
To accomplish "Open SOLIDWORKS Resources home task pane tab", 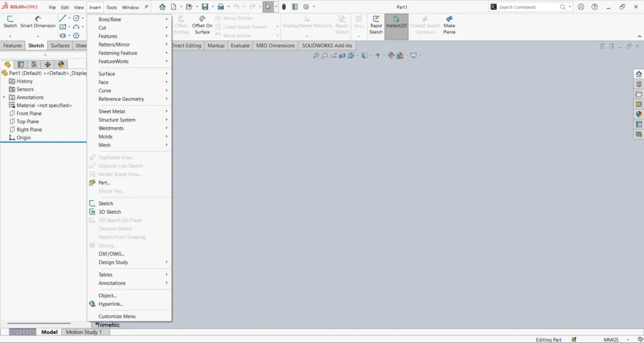I will [x=639, y=74].
